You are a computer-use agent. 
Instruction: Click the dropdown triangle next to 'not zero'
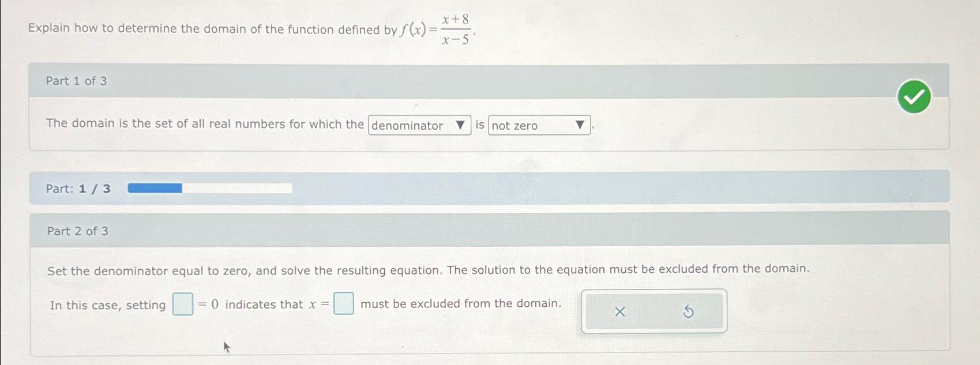click(580, 126)
